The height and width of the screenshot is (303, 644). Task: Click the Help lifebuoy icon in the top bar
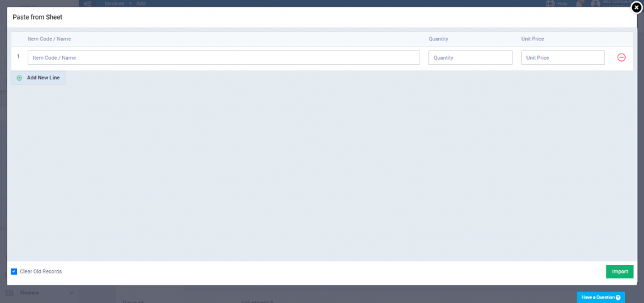click(551, 4)
